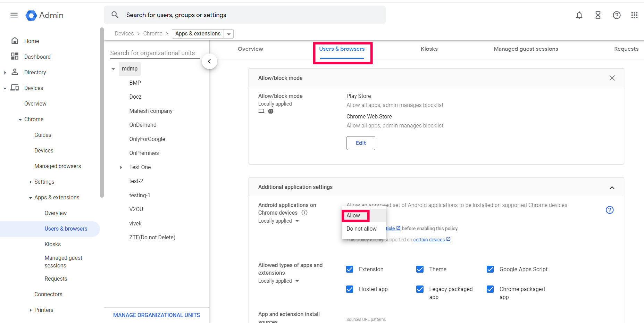This screenshot has width=644, height=323.
Task: Click the info icon beside Android applications
Action: pos(304,213)
